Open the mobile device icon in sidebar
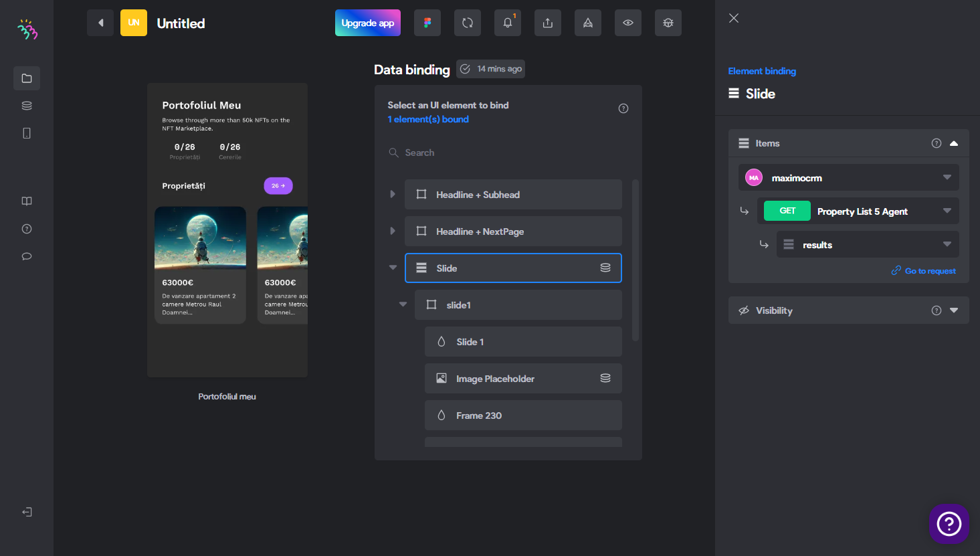The width and height of the screenshot is (980, 556). 27,133
